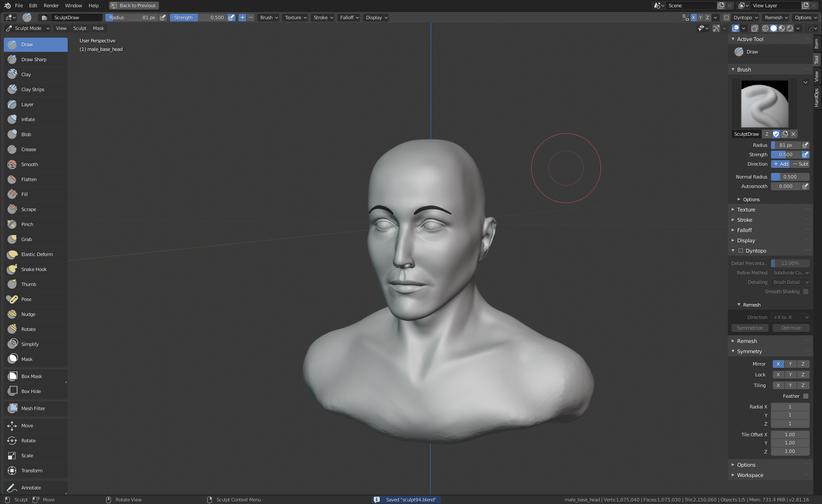822x504 pixels.
Task: Open the Sculpt Mode dropdown
Action: 28,28
